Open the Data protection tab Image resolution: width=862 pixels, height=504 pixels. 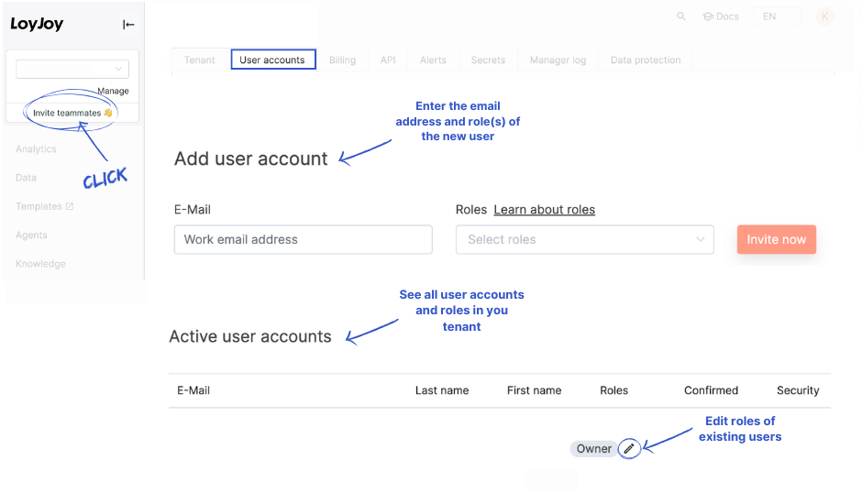(x=646, y=60)
